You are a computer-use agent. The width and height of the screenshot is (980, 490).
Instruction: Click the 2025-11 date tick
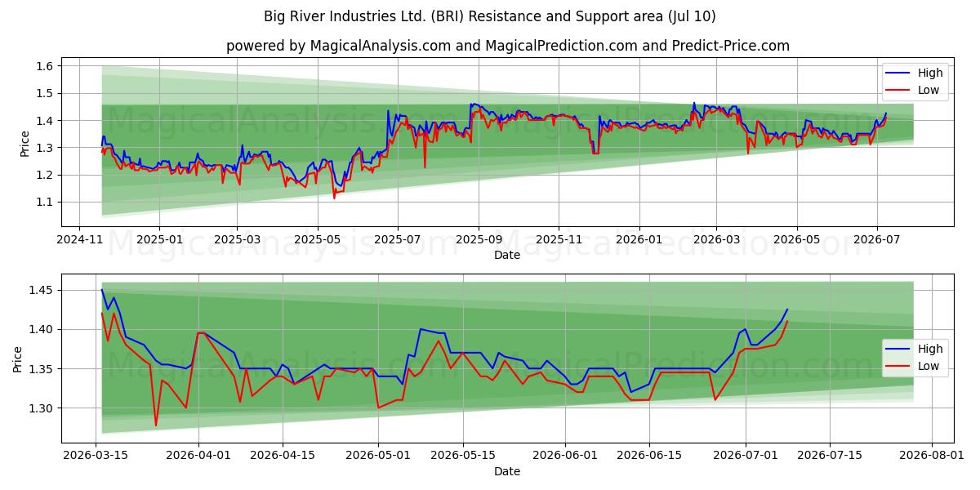tap(559, 240)
